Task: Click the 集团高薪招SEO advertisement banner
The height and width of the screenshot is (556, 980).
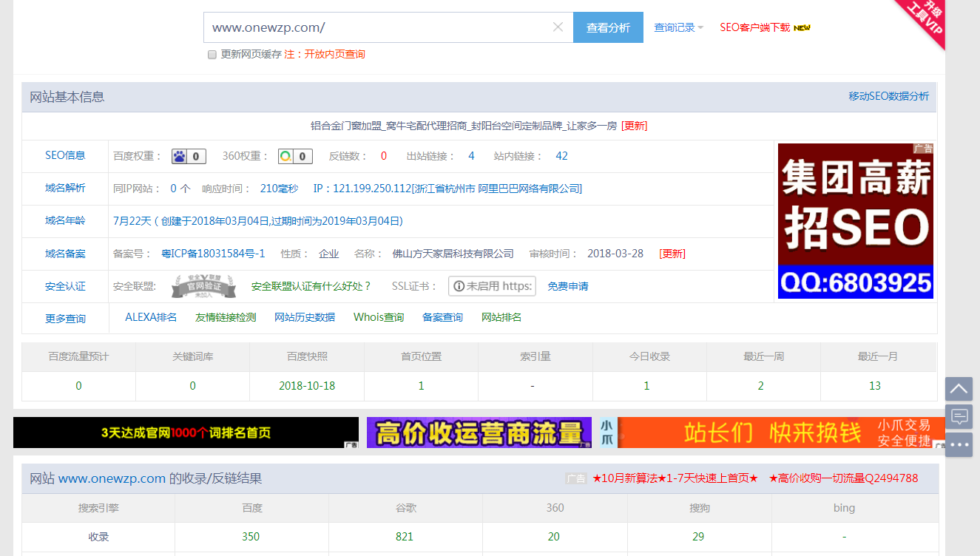Action: pos(855,221)
